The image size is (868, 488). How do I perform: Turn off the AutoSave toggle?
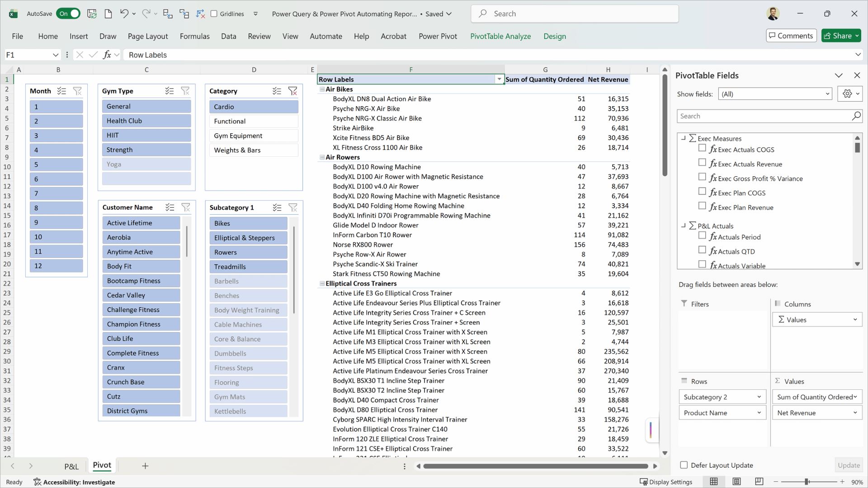[68, 14]
